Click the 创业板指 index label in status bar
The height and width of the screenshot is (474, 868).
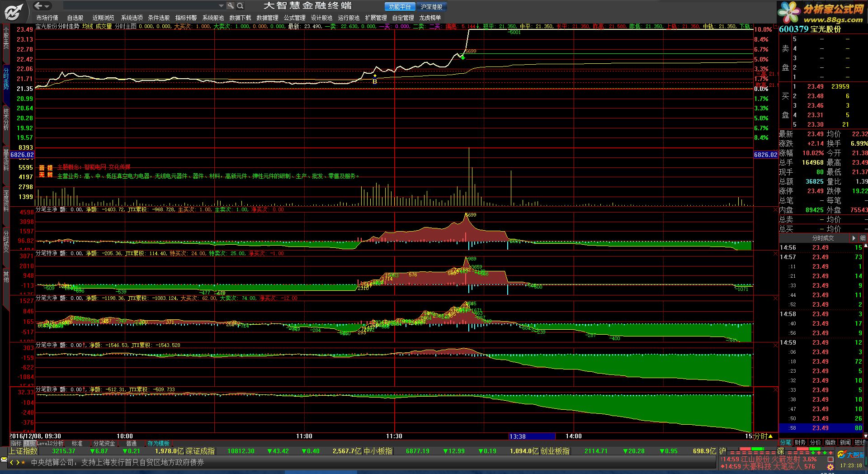[555, 451]
